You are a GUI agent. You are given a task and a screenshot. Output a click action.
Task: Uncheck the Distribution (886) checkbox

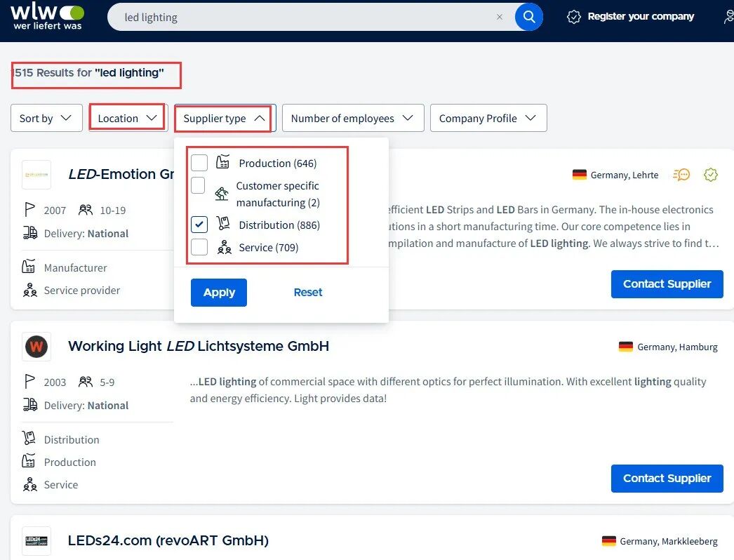tap(199, 225)
